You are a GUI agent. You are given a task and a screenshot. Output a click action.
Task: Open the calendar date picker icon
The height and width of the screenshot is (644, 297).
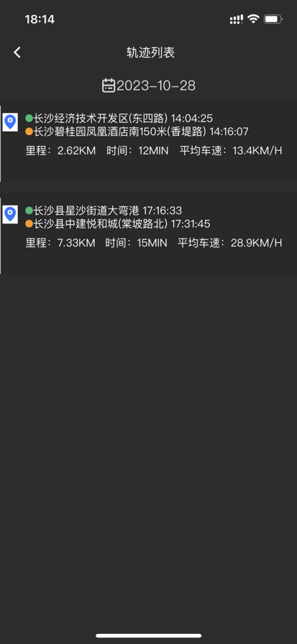[109, 86]
